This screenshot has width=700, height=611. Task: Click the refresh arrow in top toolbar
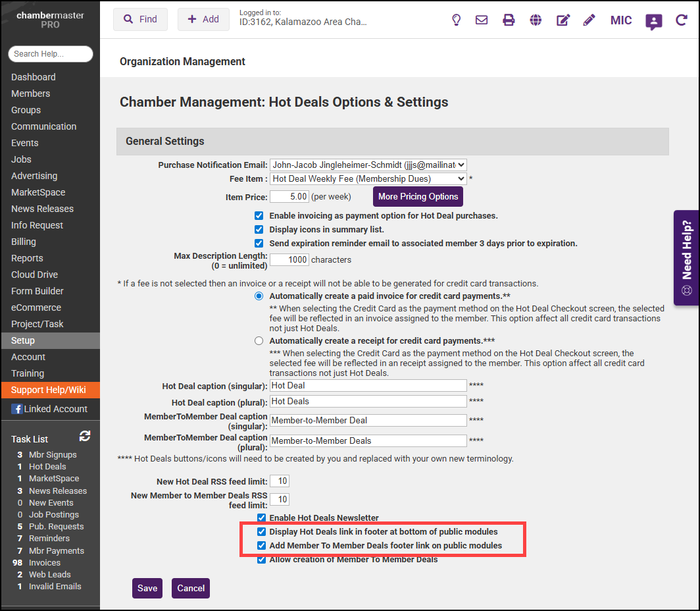click(682, 20)
